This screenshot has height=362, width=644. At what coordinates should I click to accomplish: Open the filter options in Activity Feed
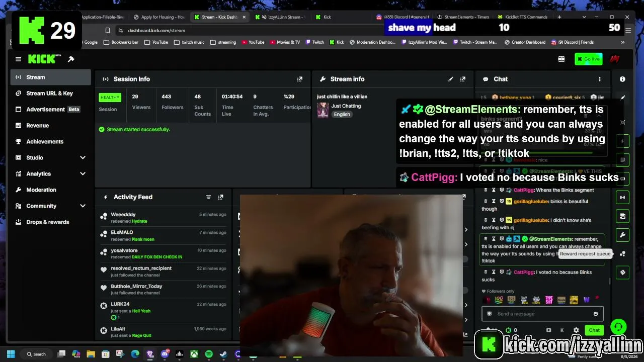208,197
